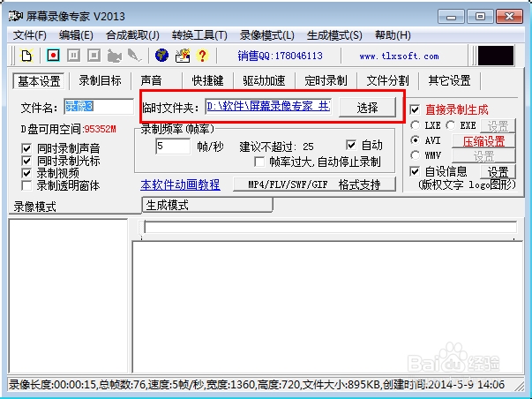The height and width of the screenshot is (399, 532).
Task: Toggle the 自动 frame rate checkbox
Action: (351, 145)
